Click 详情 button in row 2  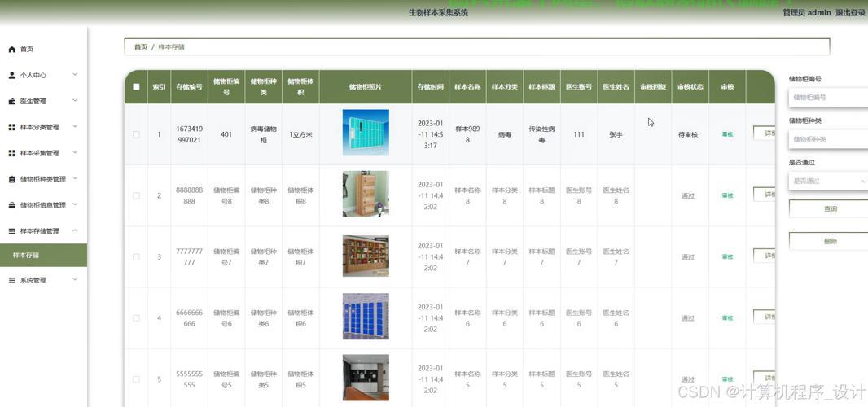tap(765, 195)
